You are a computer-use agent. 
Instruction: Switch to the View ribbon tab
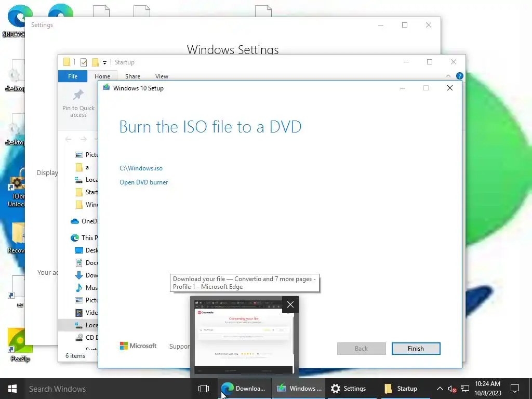[162, 76]
